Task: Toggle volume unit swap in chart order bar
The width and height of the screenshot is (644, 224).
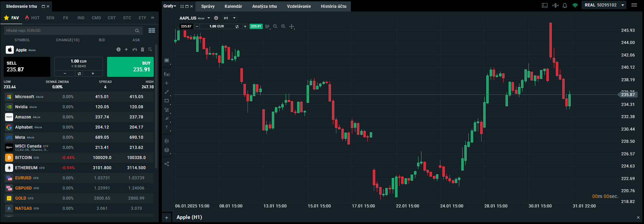Action: pos(237,26)
